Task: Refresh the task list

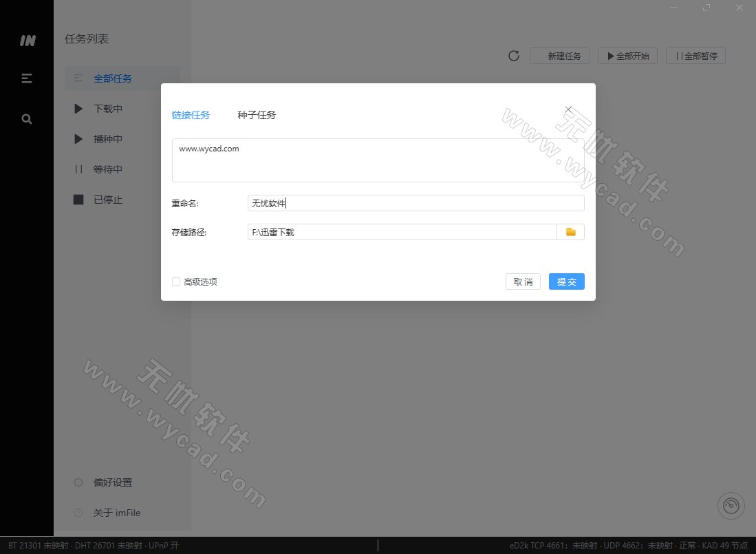Action: [x=513, y=56]
